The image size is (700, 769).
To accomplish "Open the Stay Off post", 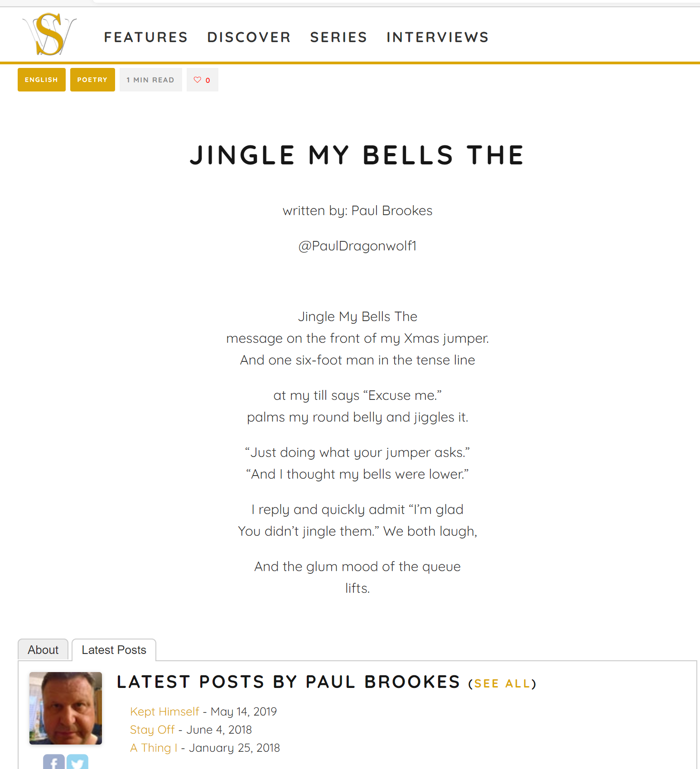I will pos(152,730).
